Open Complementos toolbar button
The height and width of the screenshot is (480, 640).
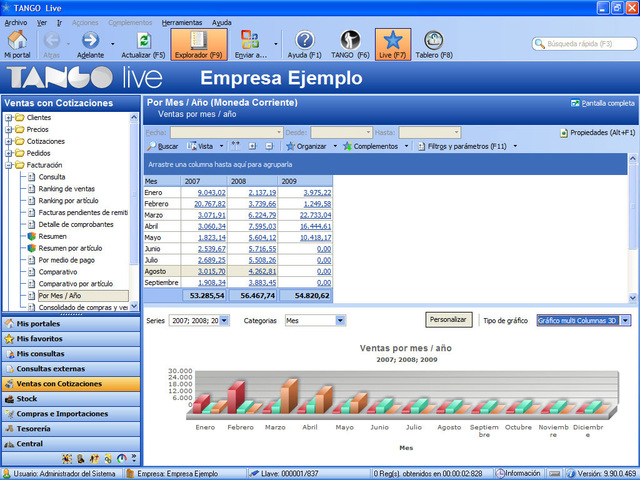371,146
